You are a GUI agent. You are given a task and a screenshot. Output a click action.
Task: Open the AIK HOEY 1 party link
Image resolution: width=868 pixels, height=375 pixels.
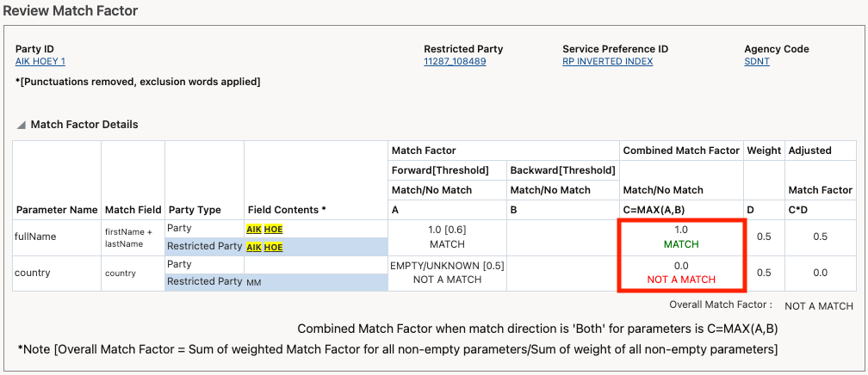(40, 61)
